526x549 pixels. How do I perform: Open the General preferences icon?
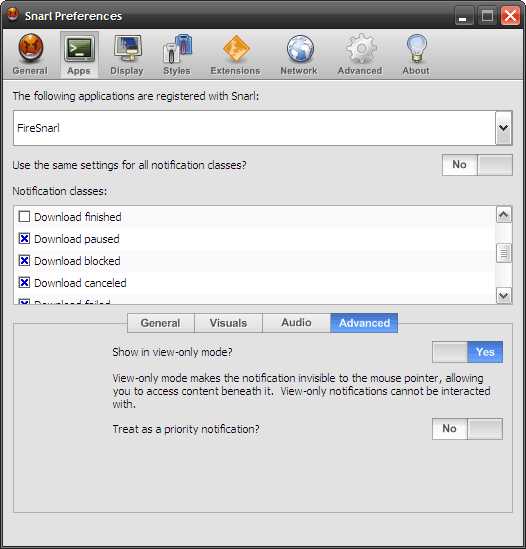pos(30,55)
